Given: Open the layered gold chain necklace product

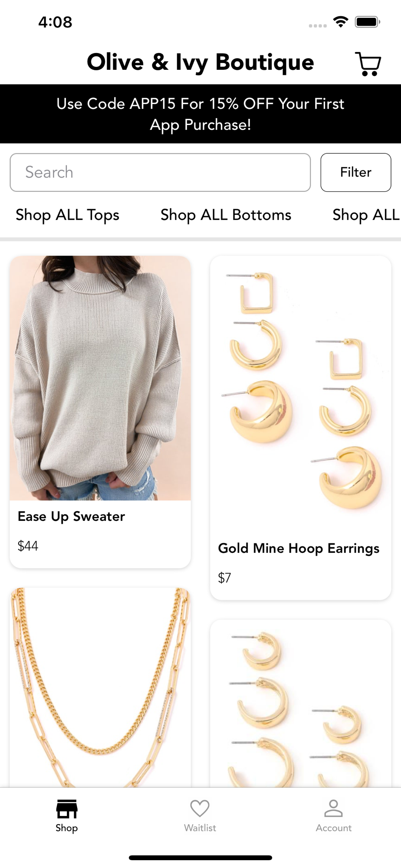Looking at the screenshot, I should (x=100, y=687).
